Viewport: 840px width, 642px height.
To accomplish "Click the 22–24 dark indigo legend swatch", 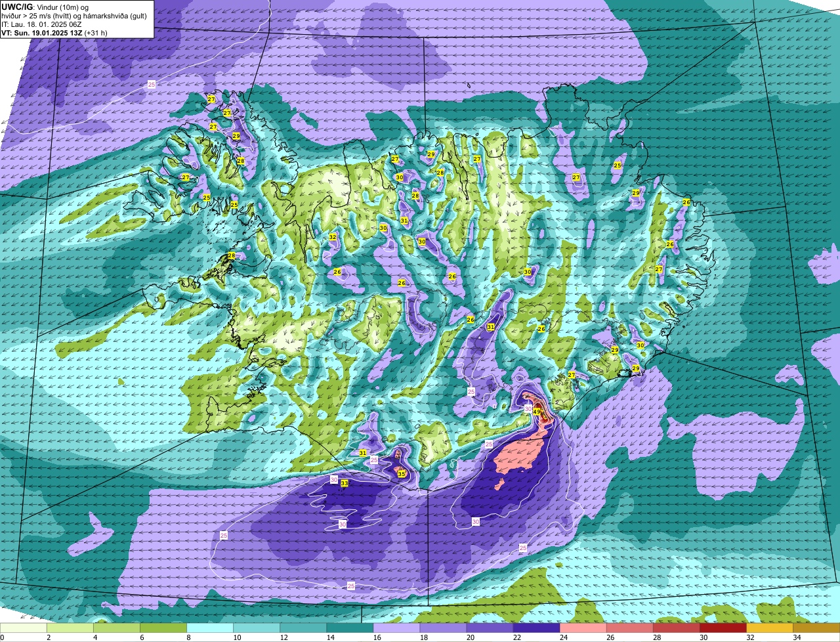I will [x=536, y=628].
